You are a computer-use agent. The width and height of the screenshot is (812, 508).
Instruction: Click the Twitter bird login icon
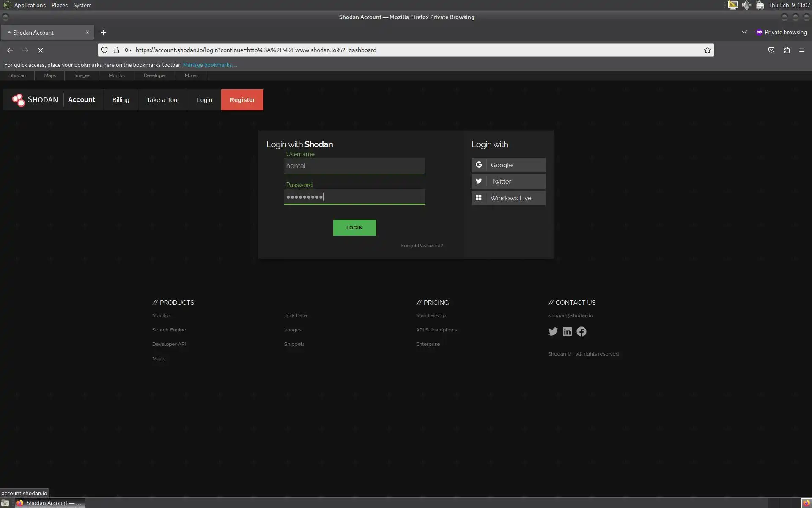(x=479, y=182)
